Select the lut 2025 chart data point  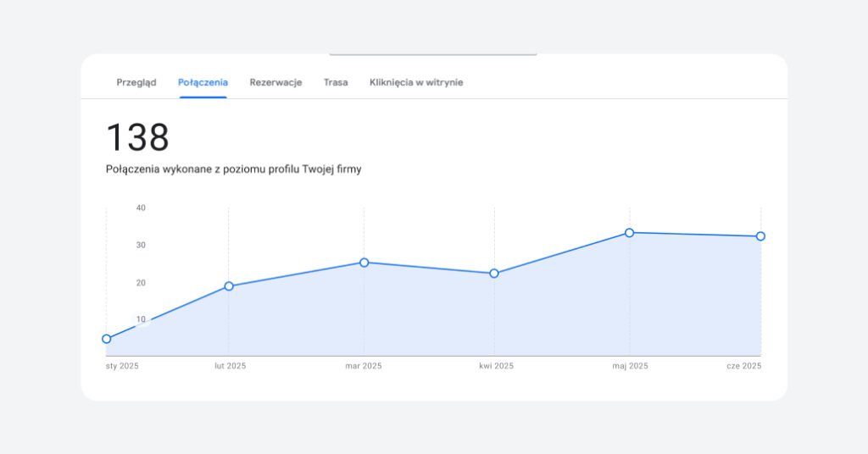pyautogui.click(x=229, y=286)
